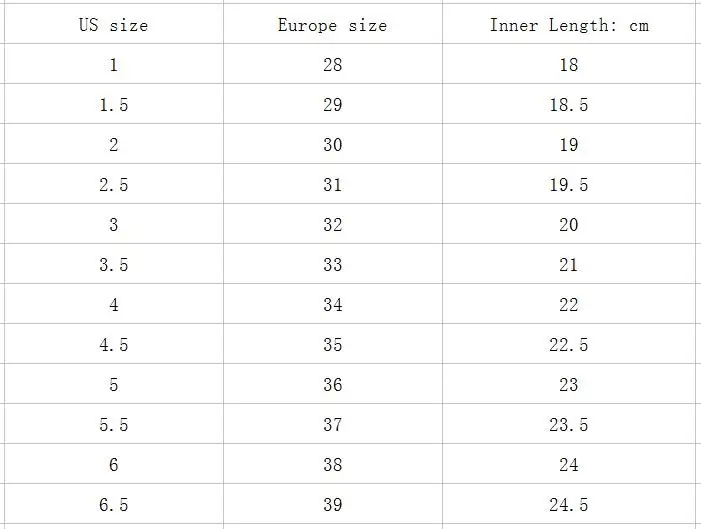This screenshot has height=529, width=701.
Task: Click the inner length 23.5 cell
Action: click(x=568, y=425)
